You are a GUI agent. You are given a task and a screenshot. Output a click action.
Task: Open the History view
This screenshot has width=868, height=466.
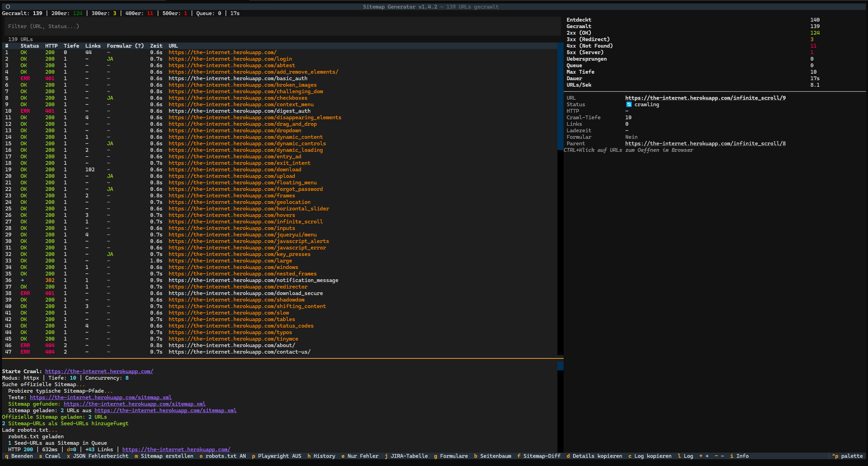click(x=322, y=456)
